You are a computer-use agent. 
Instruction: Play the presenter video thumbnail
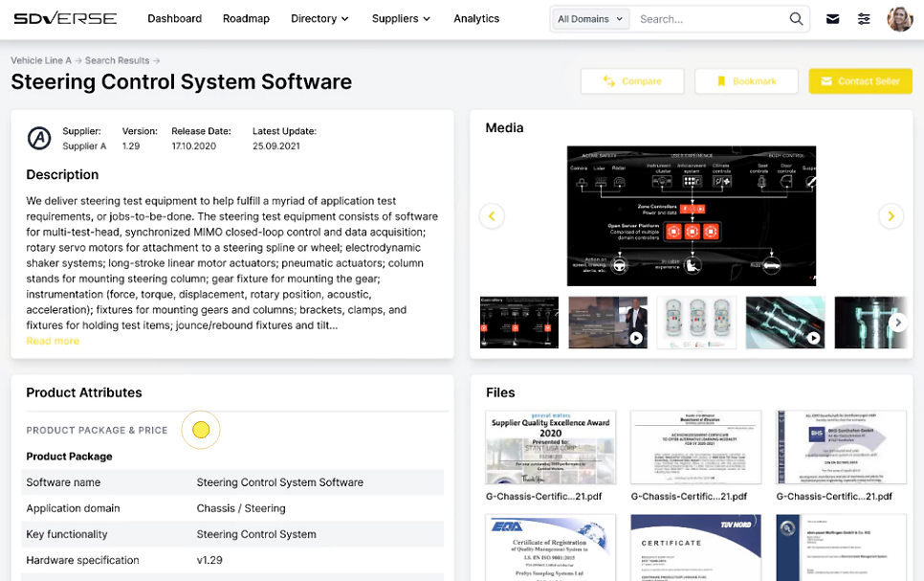pyautogui.click(x=607, y=322)
